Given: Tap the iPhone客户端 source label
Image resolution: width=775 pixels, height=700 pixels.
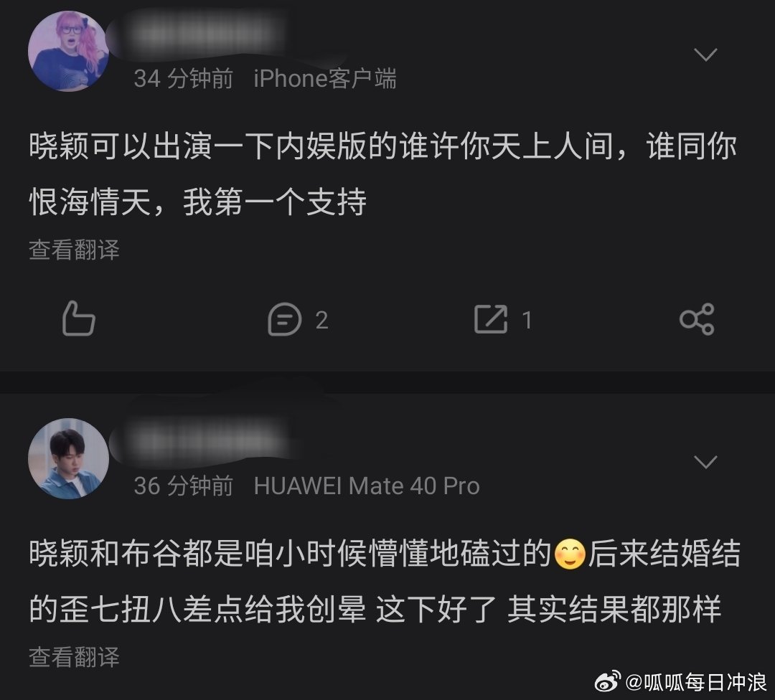Looking at the screenshot, I should 325,79.
